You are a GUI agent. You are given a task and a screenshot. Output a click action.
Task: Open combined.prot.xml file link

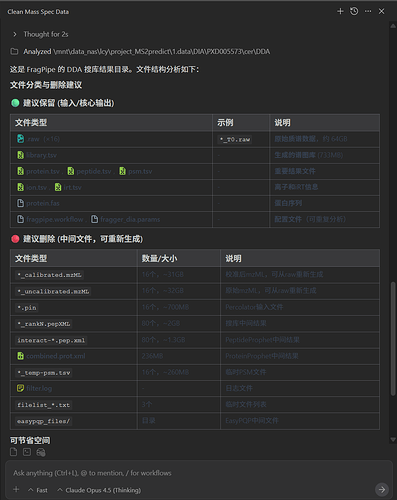56,356
